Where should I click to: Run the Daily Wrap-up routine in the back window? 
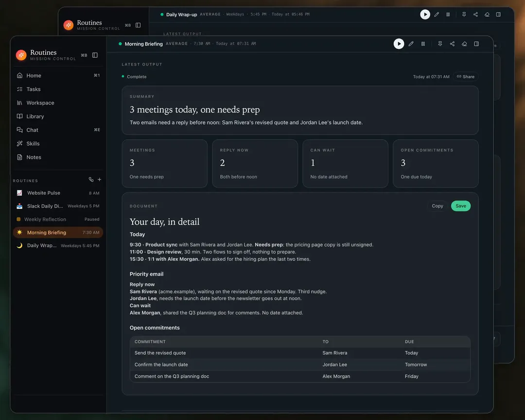coord(425,15)
